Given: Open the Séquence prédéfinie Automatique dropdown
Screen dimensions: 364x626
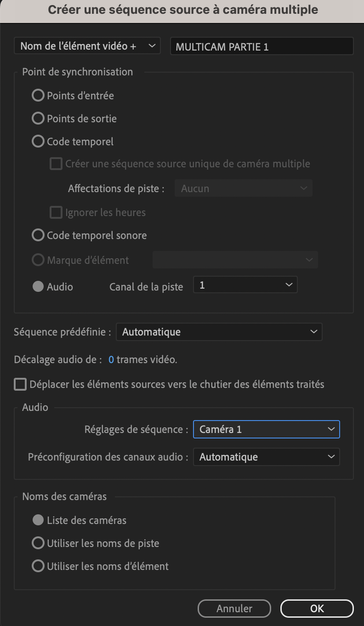Looking at the screenshot, I should [219, 332].
